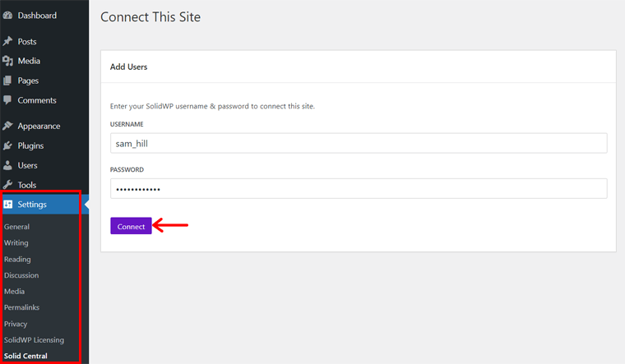Open Permalinks settings submenu
The width and height of the screenshot is (625, 364).
pos(22,307)
